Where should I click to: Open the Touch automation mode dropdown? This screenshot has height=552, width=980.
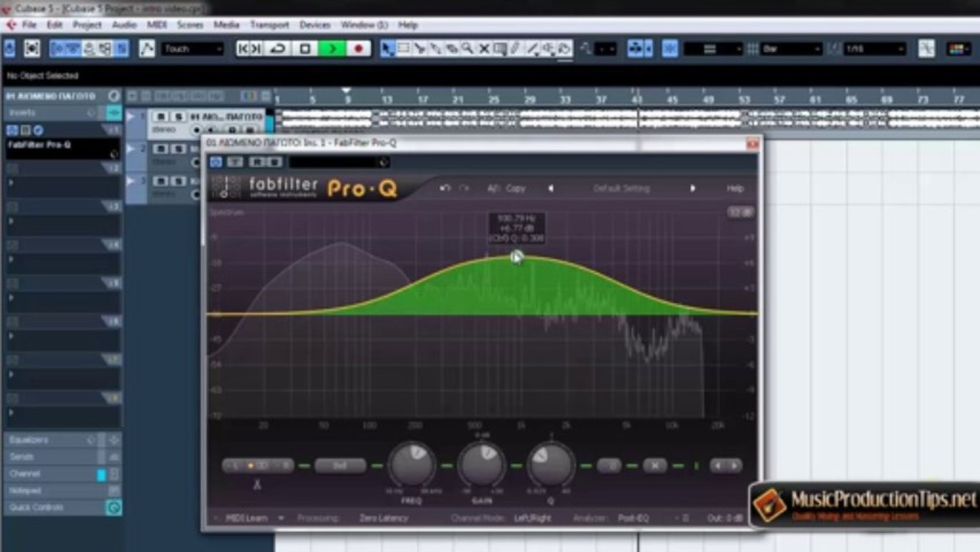click(x=192, y=48)
